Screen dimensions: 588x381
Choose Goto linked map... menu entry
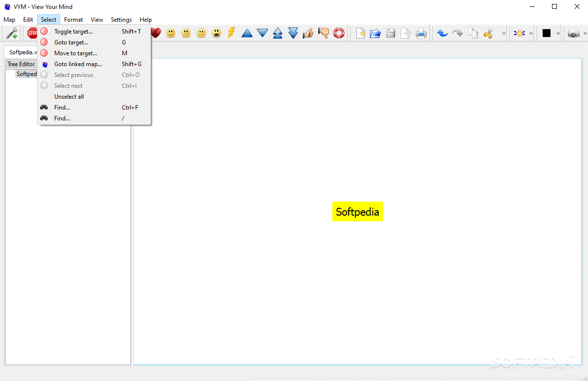94,64
